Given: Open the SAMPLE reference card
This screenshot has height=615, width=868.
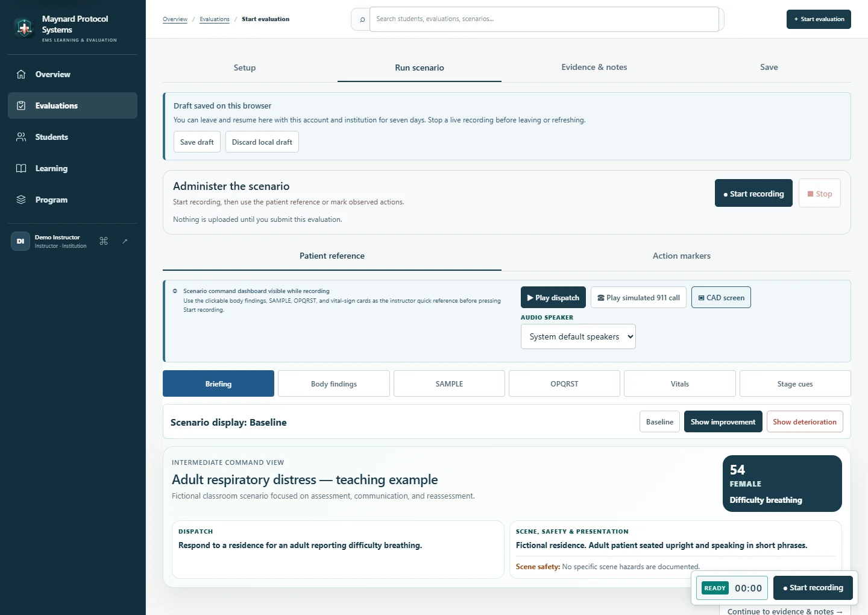Looking at the screenshot, I should (449, 383).
